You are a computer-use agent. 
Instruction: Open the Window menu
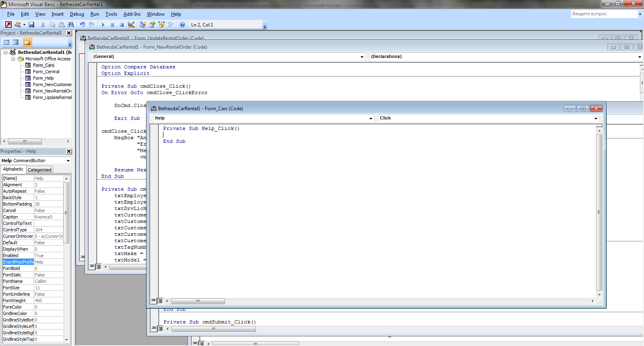(x=155, y=14)
